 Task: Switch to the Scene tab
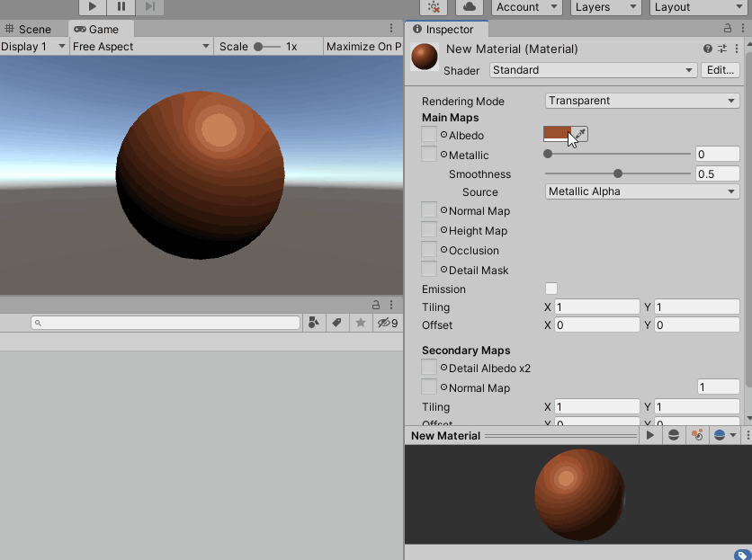pos(31,28)
